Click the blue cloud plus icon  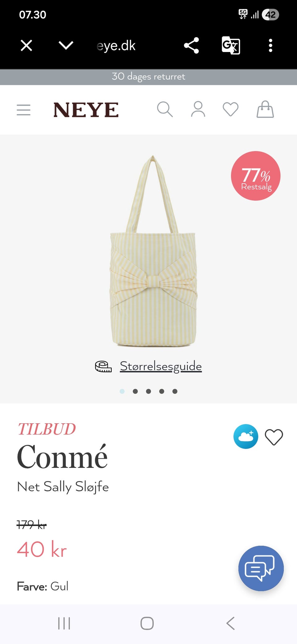coord(246,436)
